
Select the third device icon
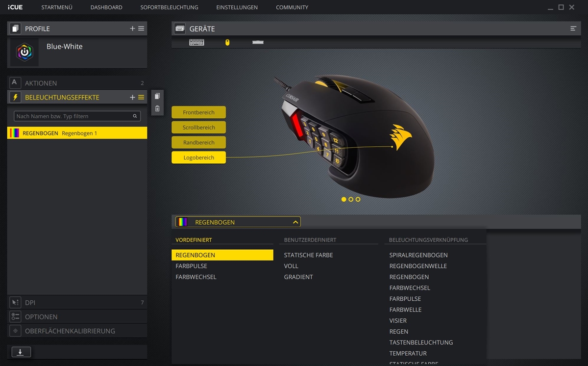tap(258, 42)
